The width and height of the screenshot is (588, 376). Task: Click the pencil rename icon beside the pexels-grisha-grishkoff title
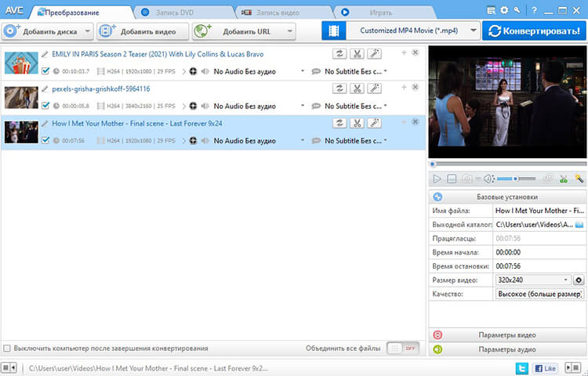point(45,89)
